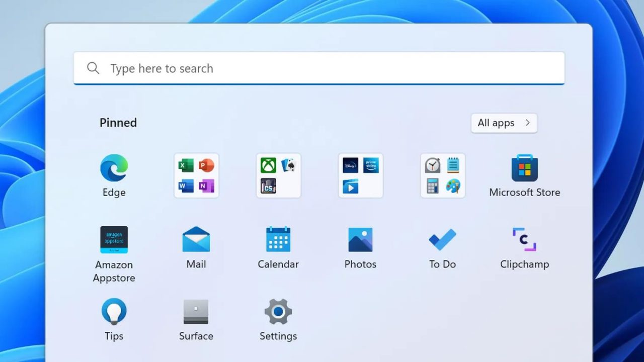
Task: Open the Edge browser icon
Action: [114, 168]
